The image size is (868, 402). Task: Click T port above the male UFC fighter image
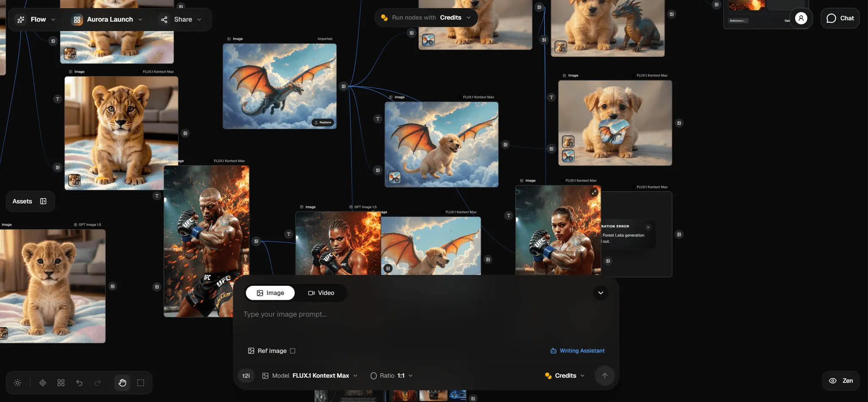tap(157, 195)
